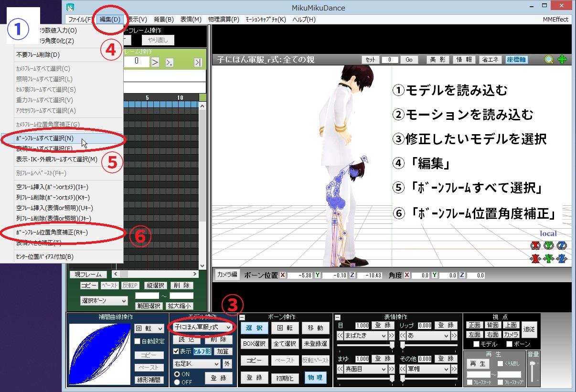Image resolution: width=576 pixels, height=392 pixels.
Task: Open the 軍帽 other morph dropdown
Action: (x=428, y=369)
